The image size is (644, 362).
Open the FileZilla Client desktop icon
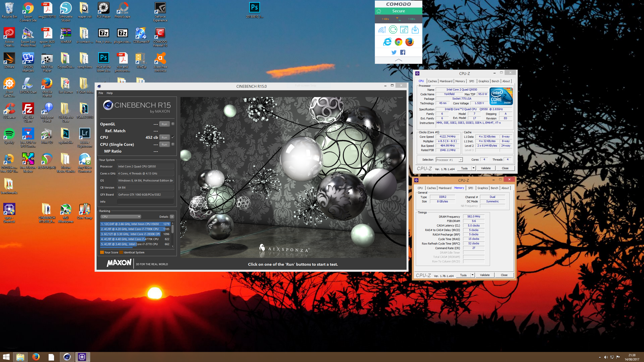[28, 112]
